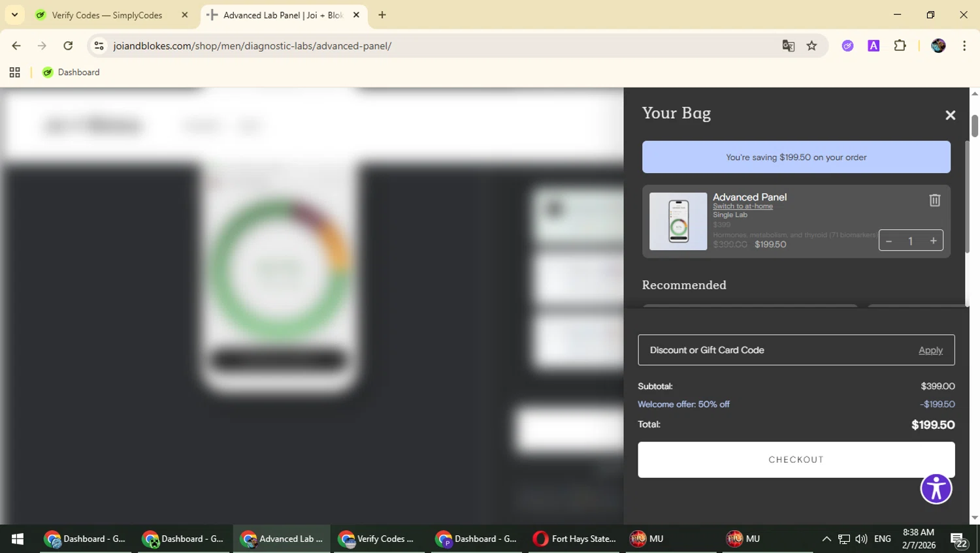This screenshot has width=980, height=553.
Task: Open the clock and date flyout
Action: pos(919,539)
